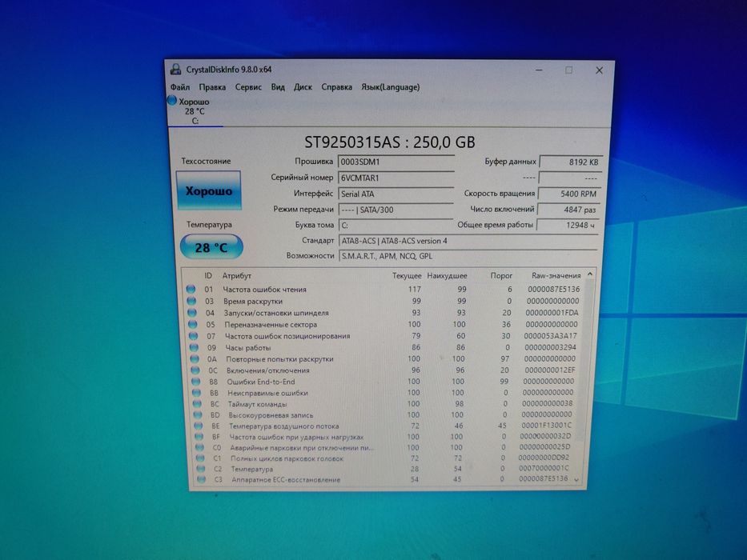Click the Прошивка field 0003SDM1
Viewport: 747px width, 560px height.
(396, 162)
